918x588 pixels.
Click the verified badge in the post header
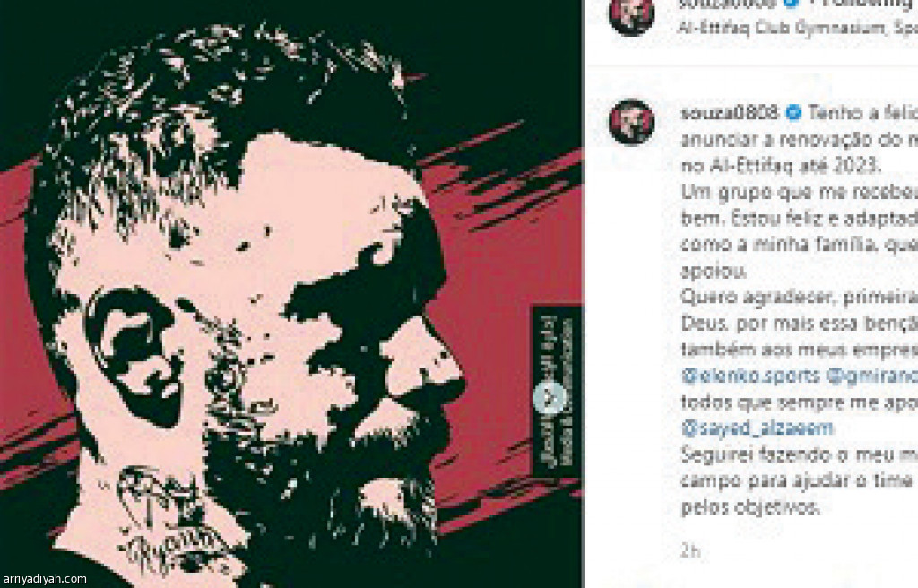point(791,3)
